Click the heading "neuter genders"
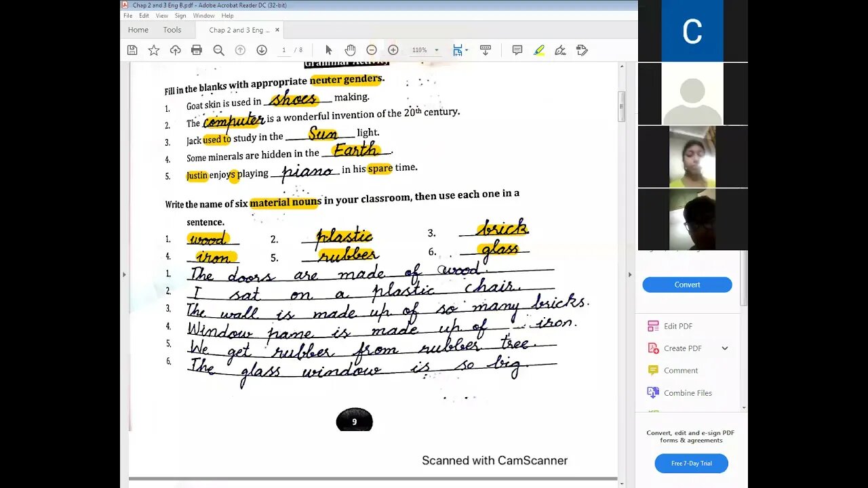 click(x=347, y=79)
